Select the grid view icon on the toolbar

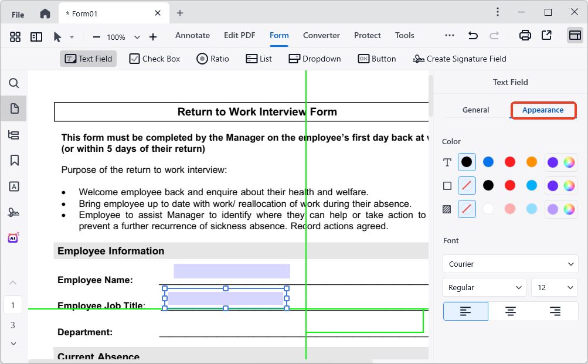point(15,36)
